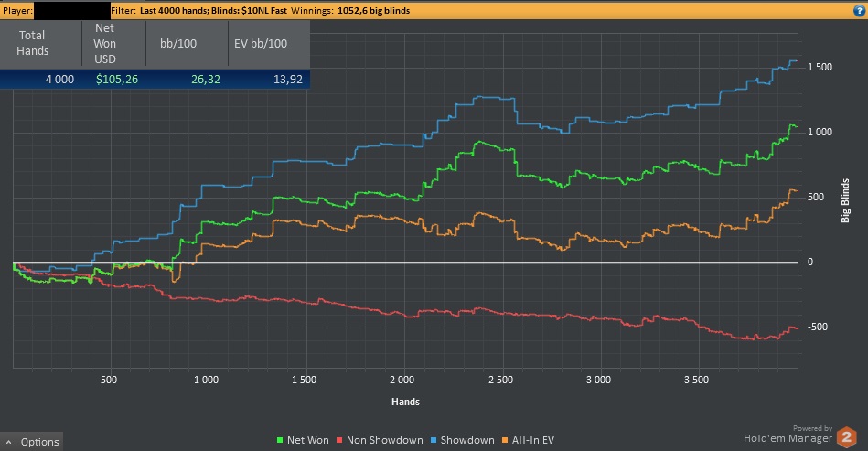Click the 3 000 x-axis label
This screenshot has height=451, width=868.
point(598,381)
